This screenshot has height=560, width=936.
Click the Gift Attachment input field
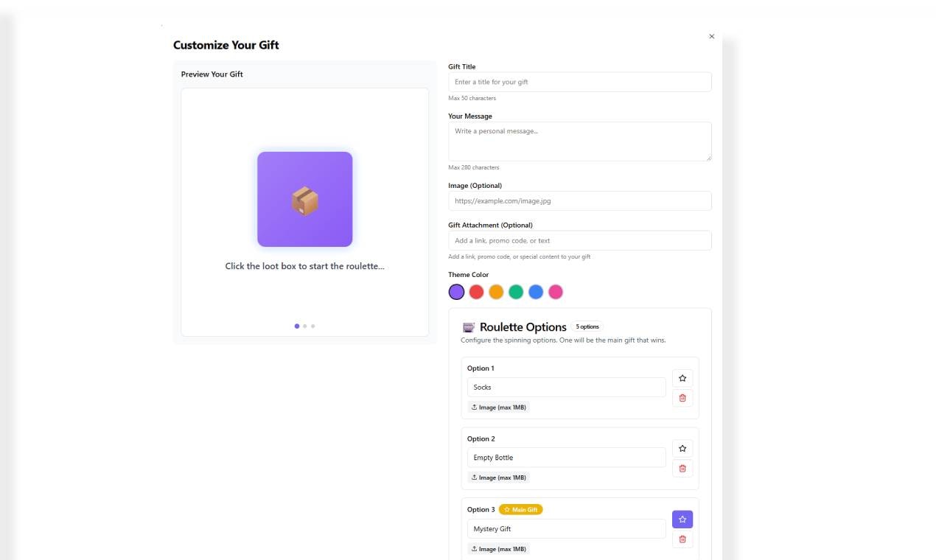[580, 241]
